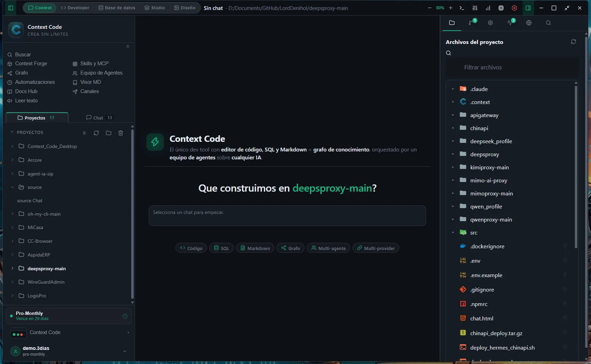Expand the demo.3dias account menu

(x=124, y=351)
